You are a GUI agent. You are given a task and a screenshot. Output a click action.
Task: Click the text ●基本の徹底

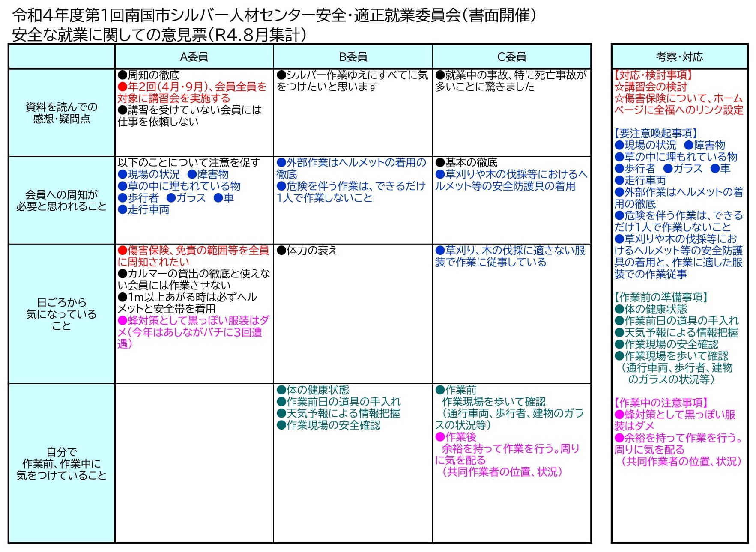point(466,163)
